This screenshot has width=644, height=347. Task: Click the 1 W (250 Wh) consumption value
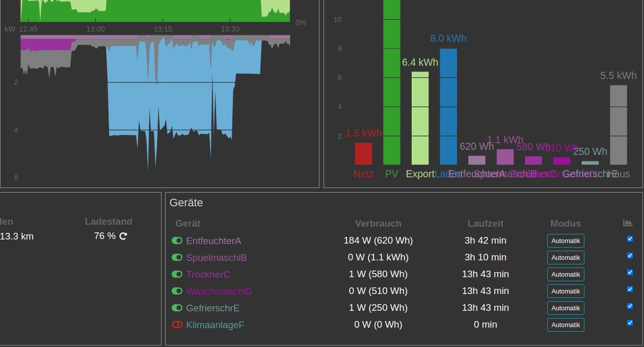click(378, 308)
